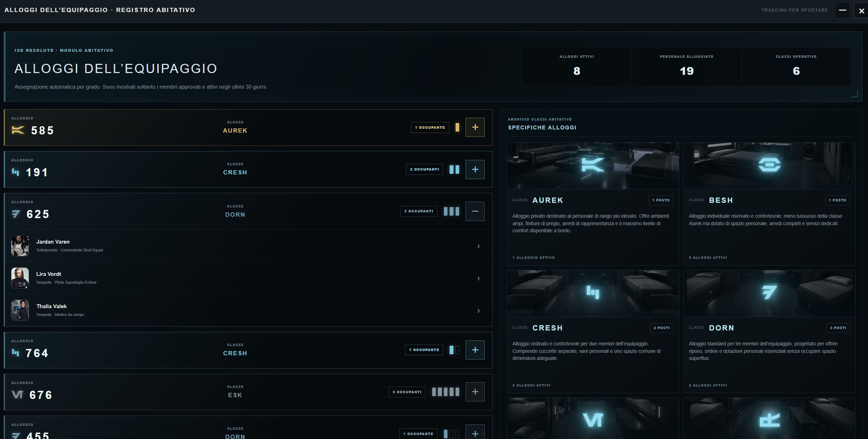Click the Alloggi Attivi count of 8
This screenshot has height=439, width=868.
[577, 71]
